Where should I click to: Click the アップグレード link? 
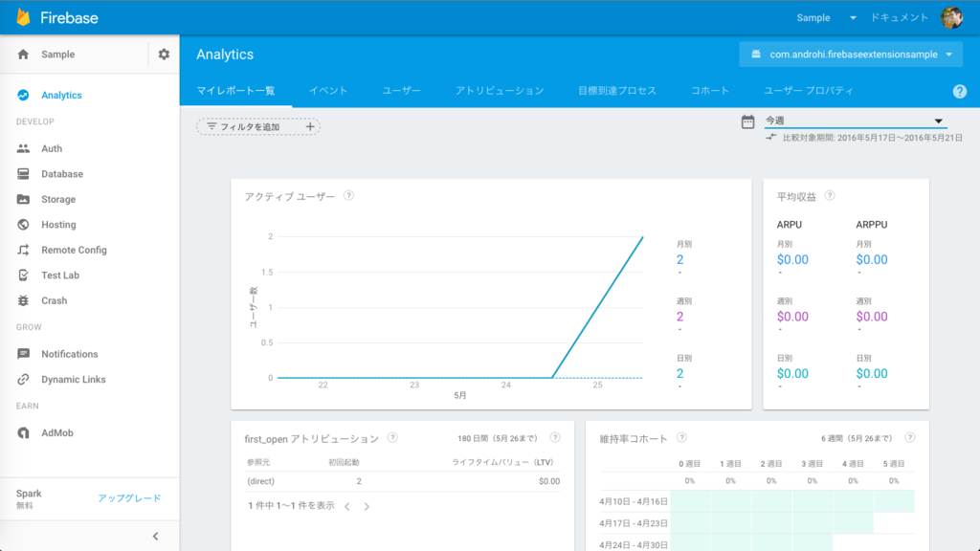[x=129, y=497]
